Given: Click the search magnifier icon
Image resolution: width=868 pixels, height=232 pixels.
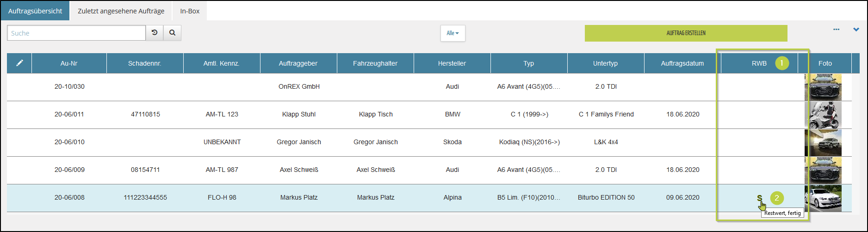Looking at the screenshot, I should click(172, 33).
